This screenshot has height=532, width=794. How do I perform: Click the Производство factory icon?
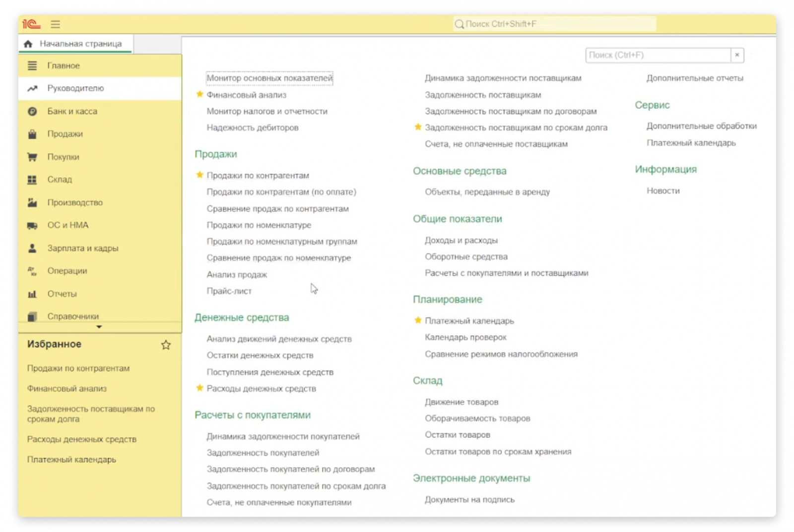[32, 202]
